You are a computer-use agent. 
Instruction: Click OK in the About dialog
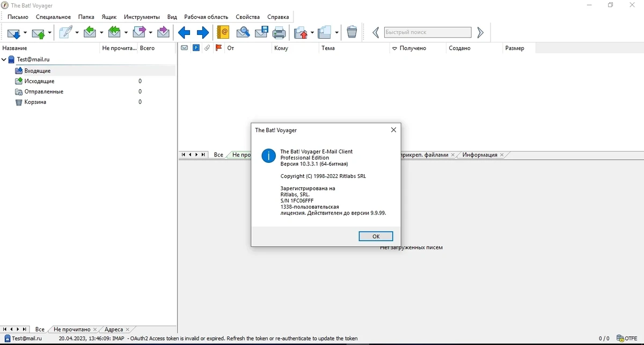point(376,236)
